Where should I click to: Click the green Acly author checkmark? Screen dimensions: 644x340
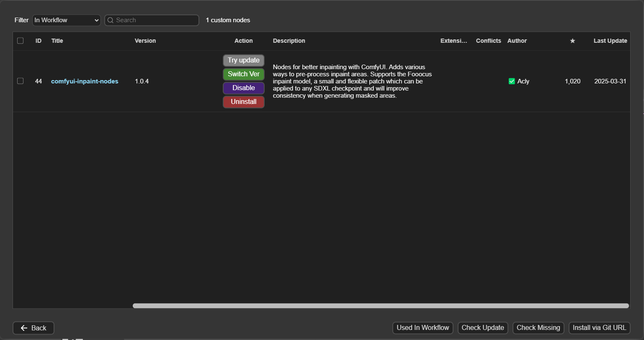tap(511, 81)
